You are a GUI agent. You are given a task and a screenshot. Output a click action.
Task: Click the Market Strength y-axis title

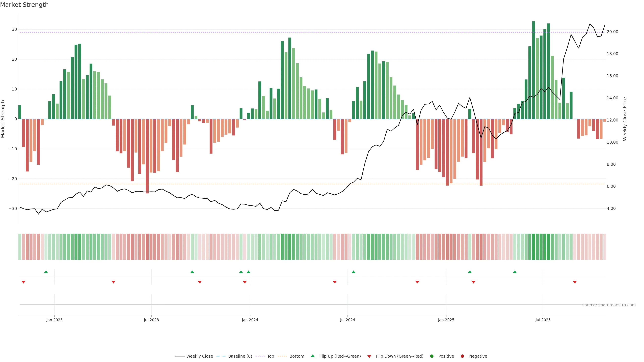coord(3,119)
